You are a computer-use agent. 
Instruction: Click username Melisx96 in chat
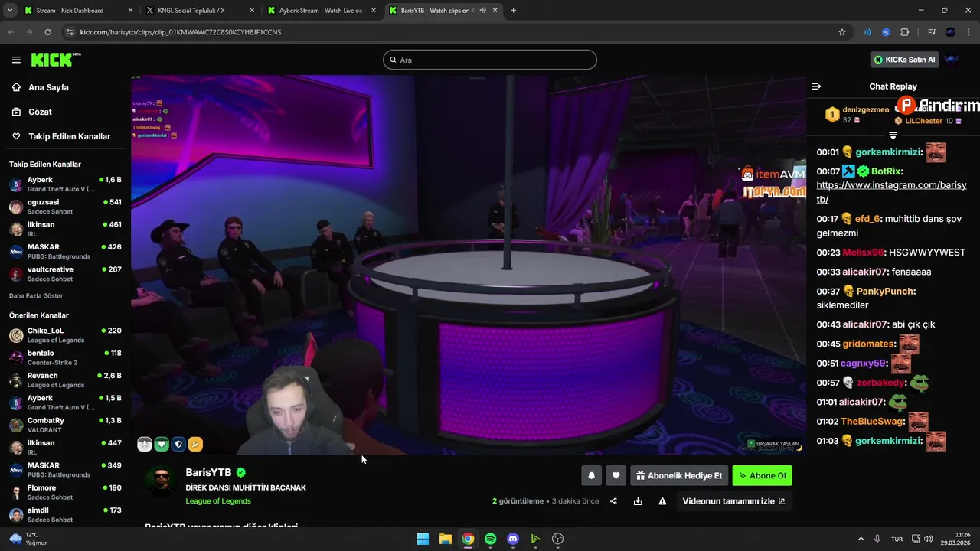click(863, 253)
